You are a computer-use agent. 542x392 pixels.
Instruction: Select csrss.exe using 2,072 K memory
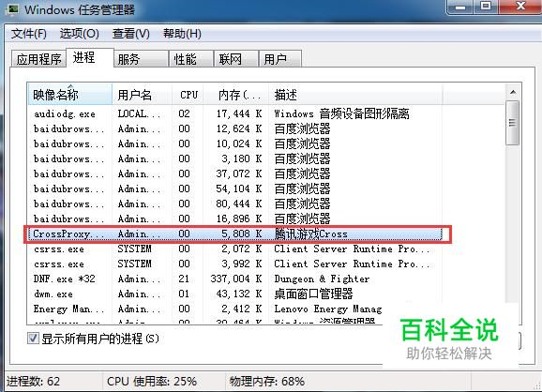click(x=234, y=249)
